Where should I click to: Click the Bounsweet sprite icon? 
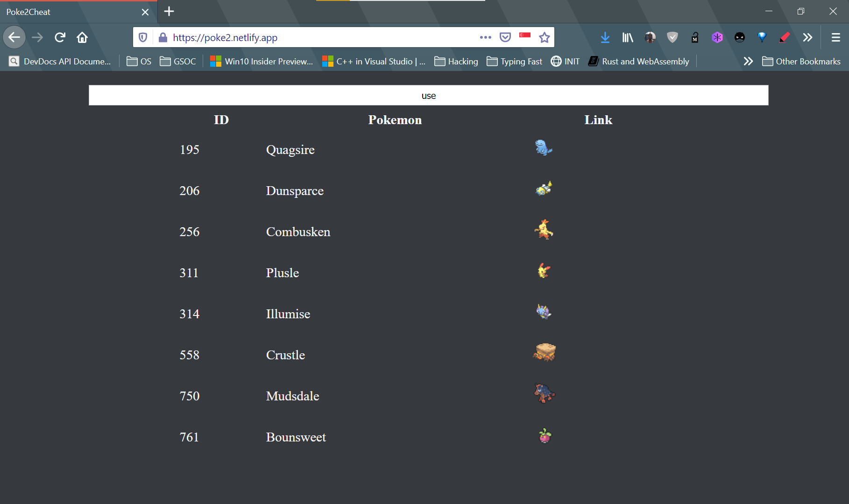point(545,435)
